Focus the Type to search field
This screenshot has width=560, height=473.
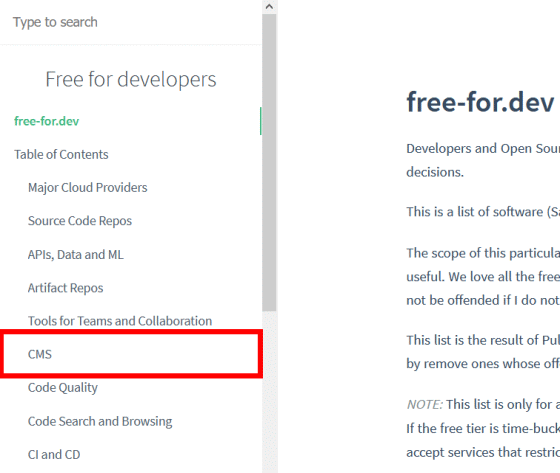(130, 22)
